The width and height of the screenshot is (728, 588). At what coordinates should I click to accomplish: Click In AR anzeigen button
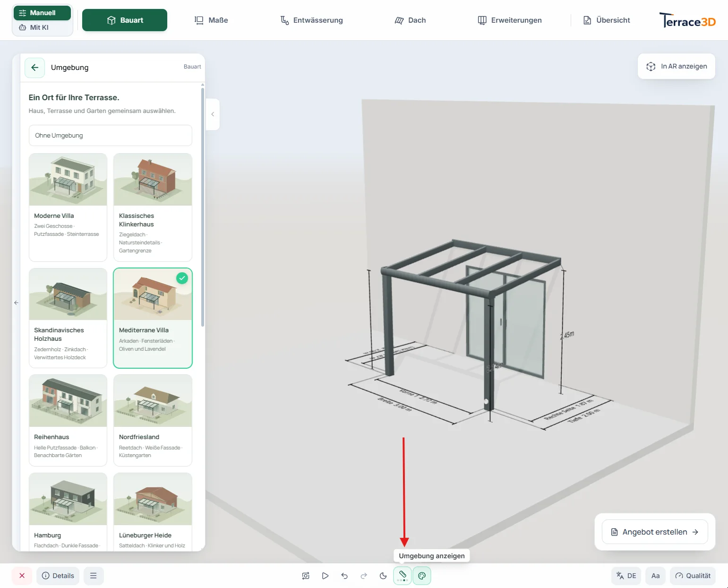click(677, 66)
